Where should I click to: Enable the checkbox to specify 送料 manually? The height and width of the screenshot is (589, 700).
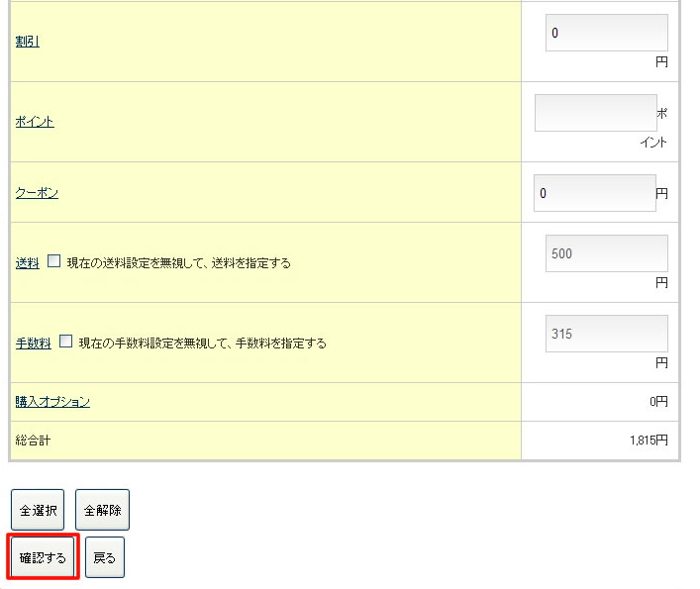pos(54,262)
